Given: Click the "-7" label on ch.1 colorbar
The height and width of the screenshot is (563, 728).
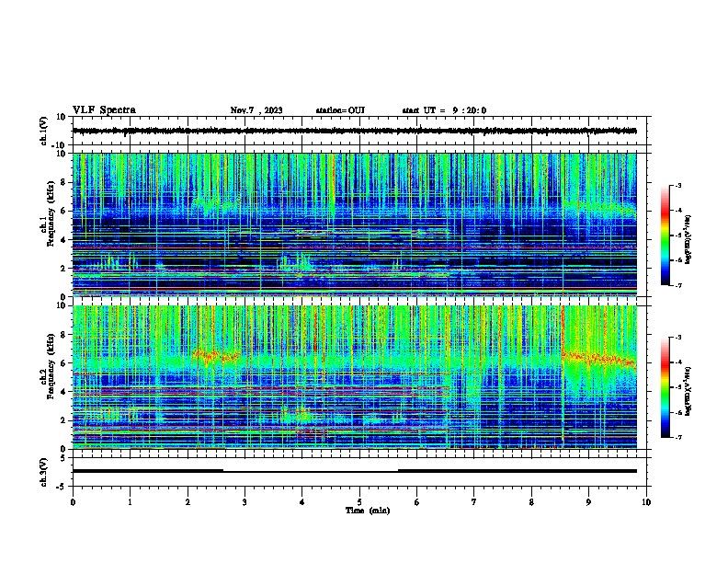Looking at the screenshot, I should click(677, 285).
